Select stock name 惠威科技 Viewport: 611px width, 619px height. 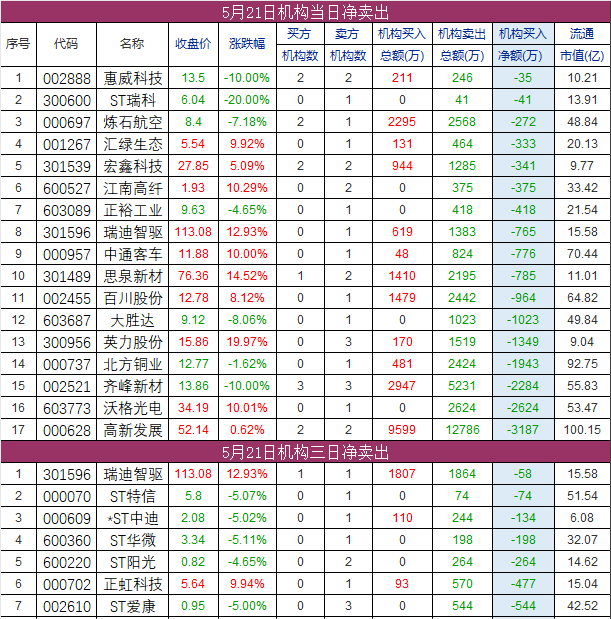[x=133, y=78]
